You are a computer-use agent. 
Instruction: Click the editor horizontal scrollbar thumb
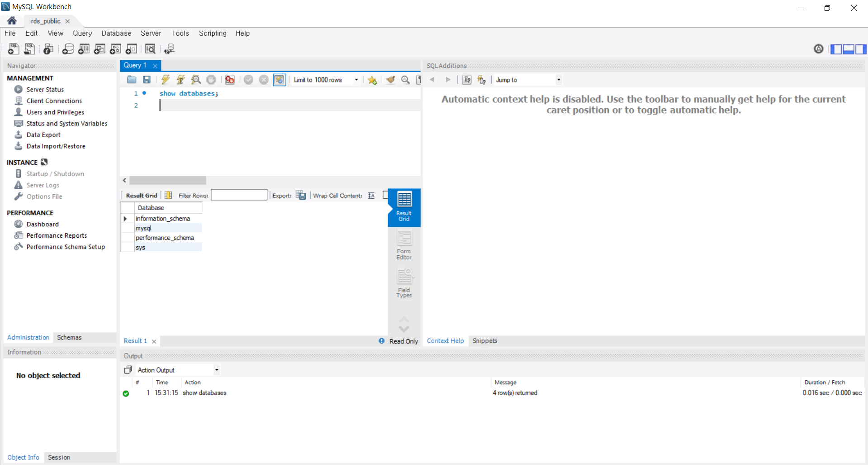click(168, 180)
